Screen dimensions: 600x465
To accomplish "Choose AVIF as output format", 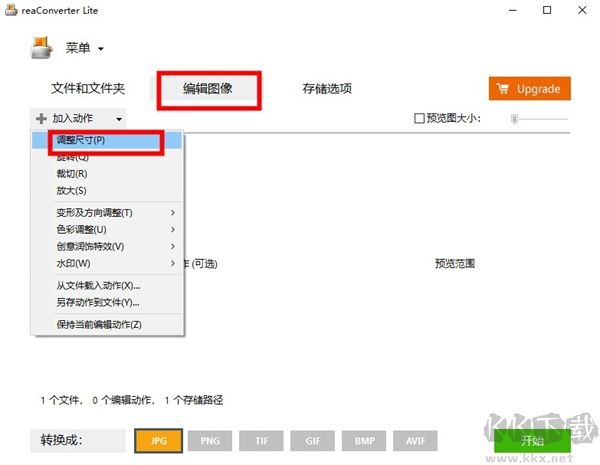I will pyautogui.click(x=415, y=441).
